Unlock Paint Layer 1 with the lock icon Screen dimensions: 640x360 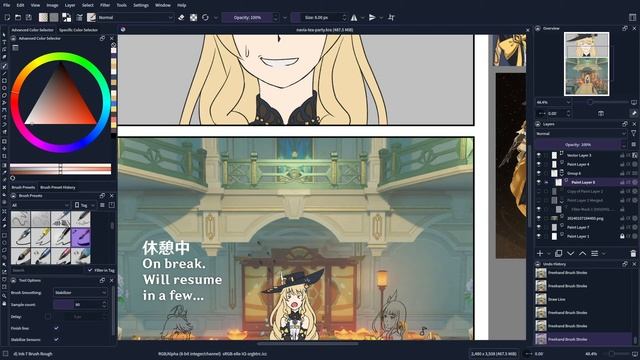coord(622,236)
